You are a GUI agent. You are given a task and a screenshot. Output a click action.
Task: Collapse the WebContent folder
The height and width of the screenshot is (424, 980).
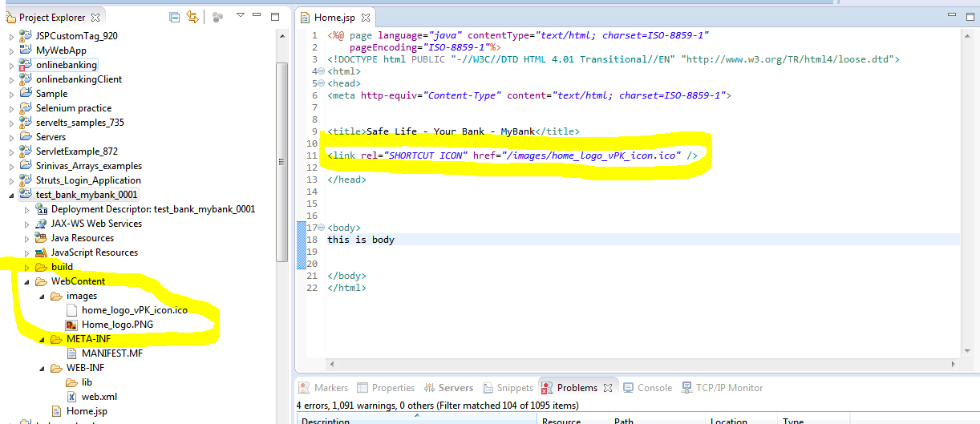[26, 281]
